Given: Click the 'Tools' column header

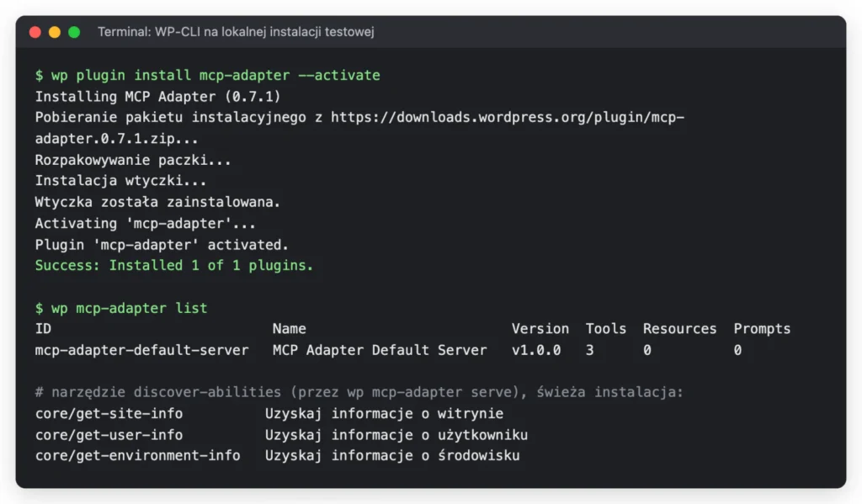Looking at the screenshot, I should click(x=606, y=329).
